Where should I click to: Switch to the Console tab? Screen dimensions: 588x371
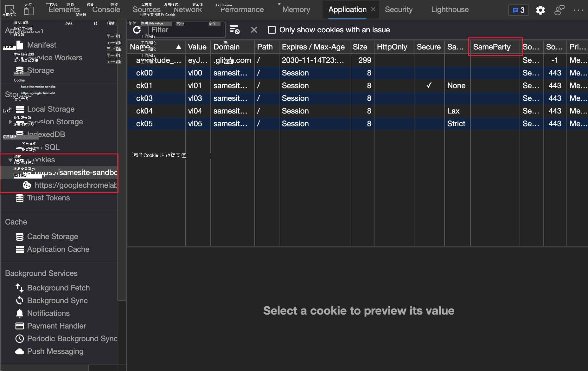click(x=106, y=10)
